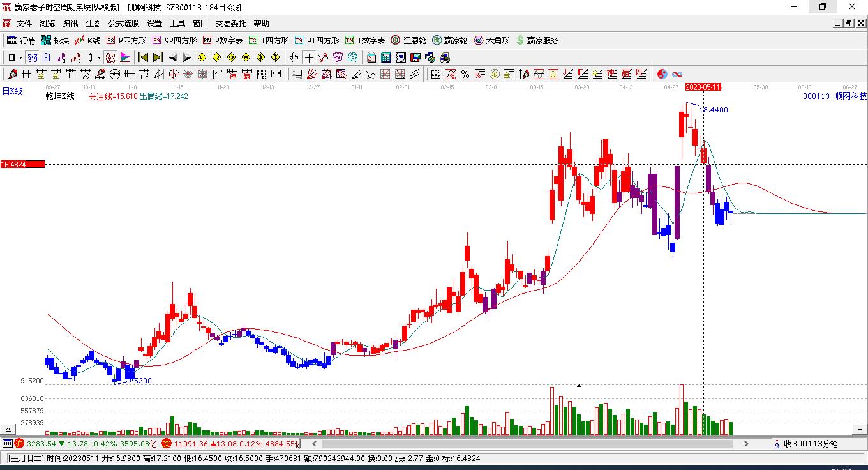The image size is (868, 470).
Task: Click the save floppy disk icon
Action: pyautogui.click(x=415, y=57)
